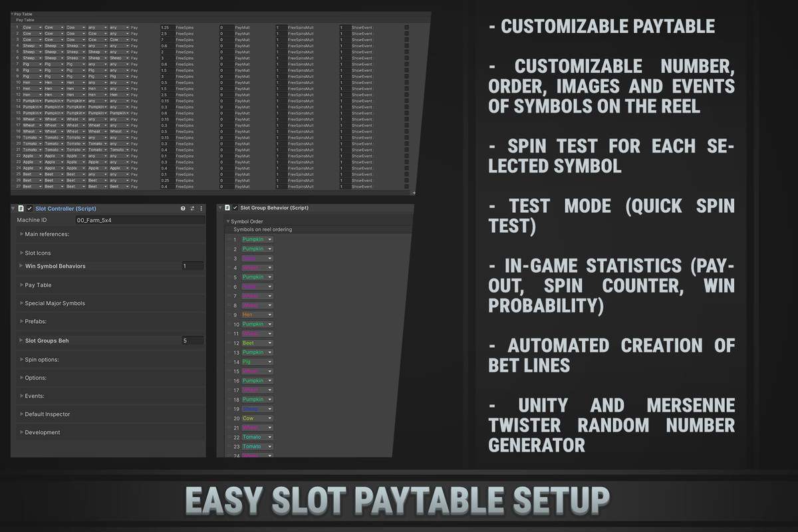798x532 pixels.
Task: Open the Hen symbol dropdown at reel position 9
Action: click(x=257, y=315)
